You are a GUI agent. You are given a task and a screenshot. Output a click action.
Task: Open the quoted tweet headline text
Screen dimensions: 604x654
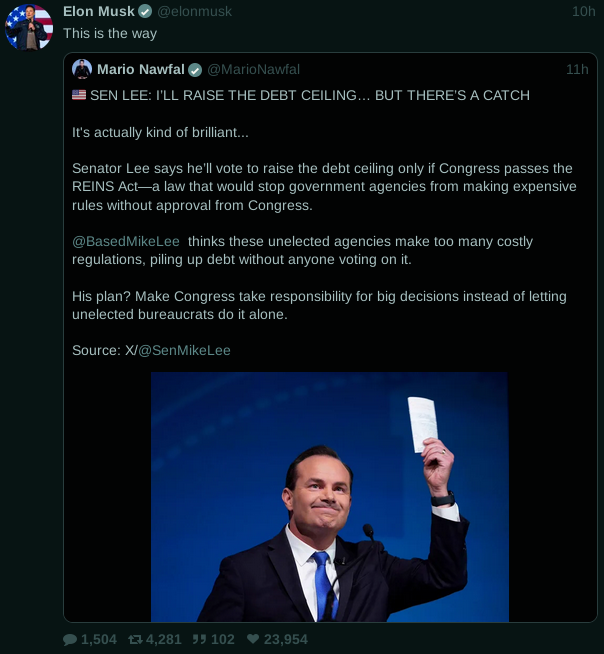(310, 95)
